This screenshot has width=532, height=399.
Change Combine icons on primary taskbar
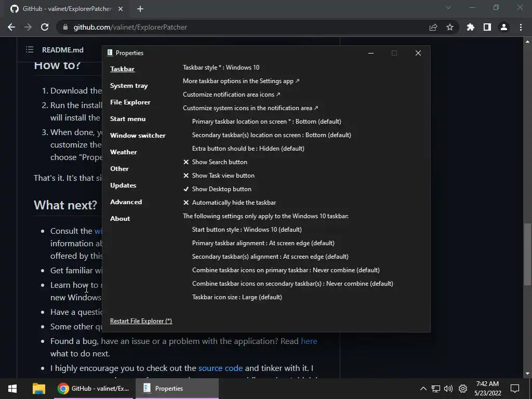click(286, 270)
